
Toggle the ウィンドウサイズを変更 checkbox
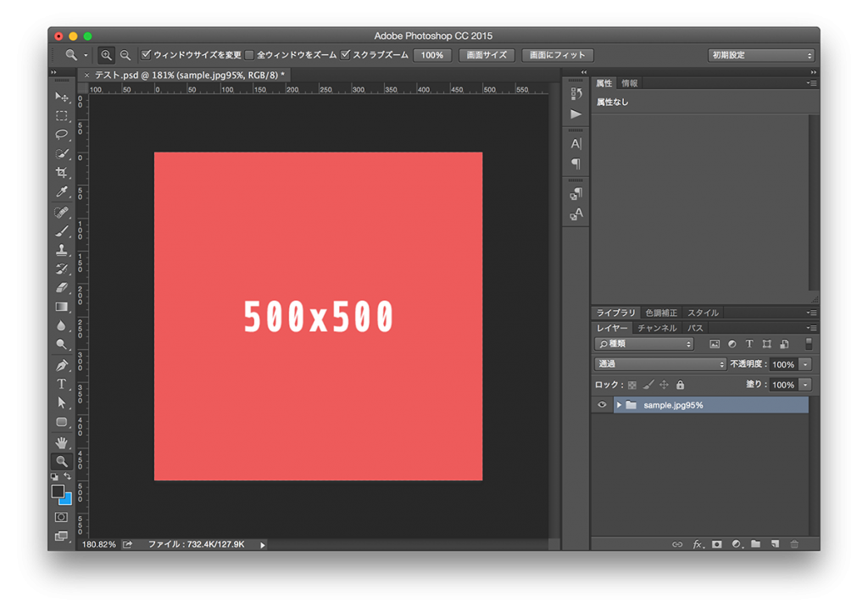point(147,55)
